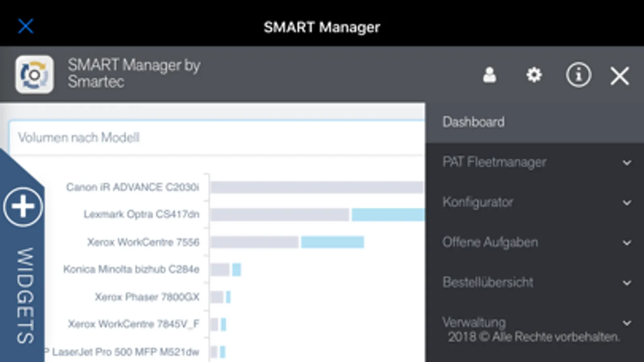Image resolution: width=644 pixels, height=362 pixels.
Task: Click the blue bar for Konica Minolta bizhub C284e
Action: click(x=236, y=269)
